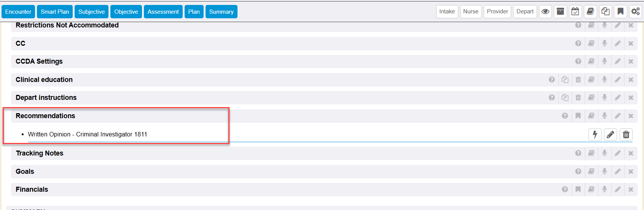The width and height of the screenshot is (644, 210).
Task: Open the Assessment tab
Action: (163, 11)
